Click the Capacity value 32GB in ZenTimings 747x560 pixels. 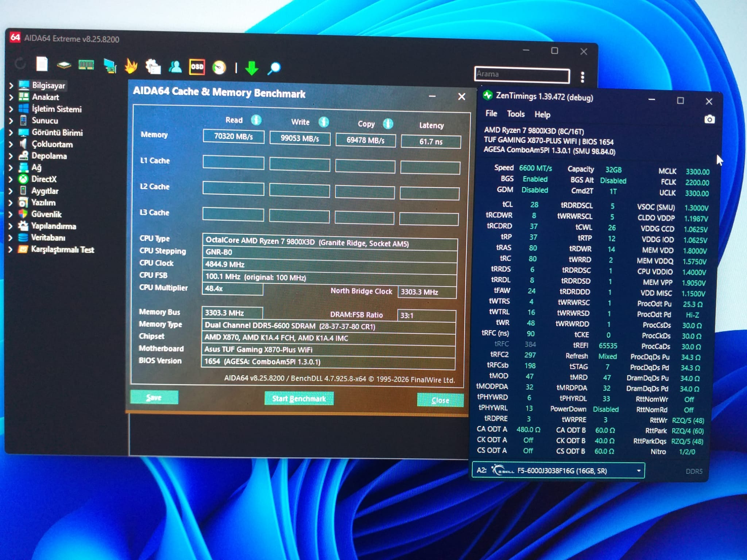(x=614, y=170)
